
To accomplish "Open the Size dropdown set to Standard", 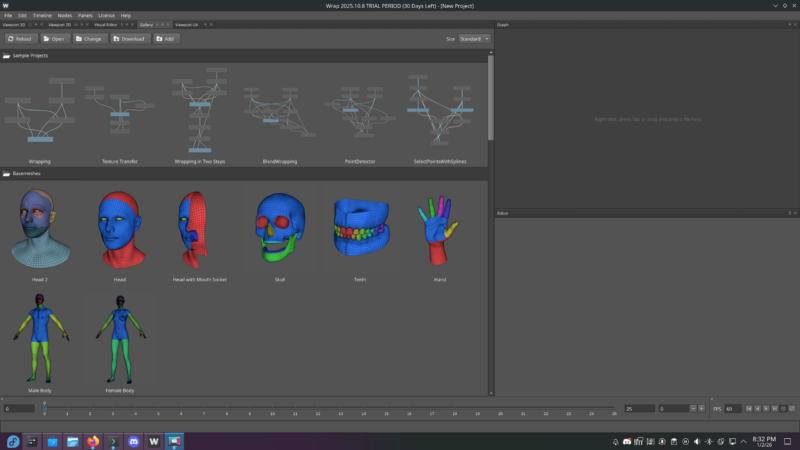I will click(x=474, y=39).
